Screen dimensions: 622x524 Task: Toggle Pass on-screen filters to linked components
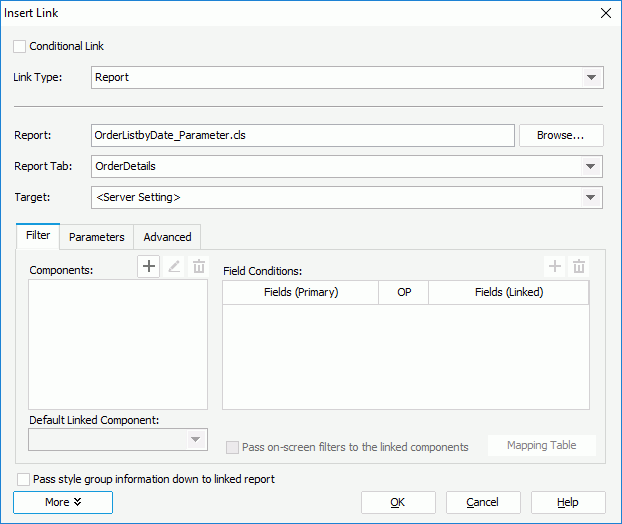pyautogui.click(x=232, y=447)
